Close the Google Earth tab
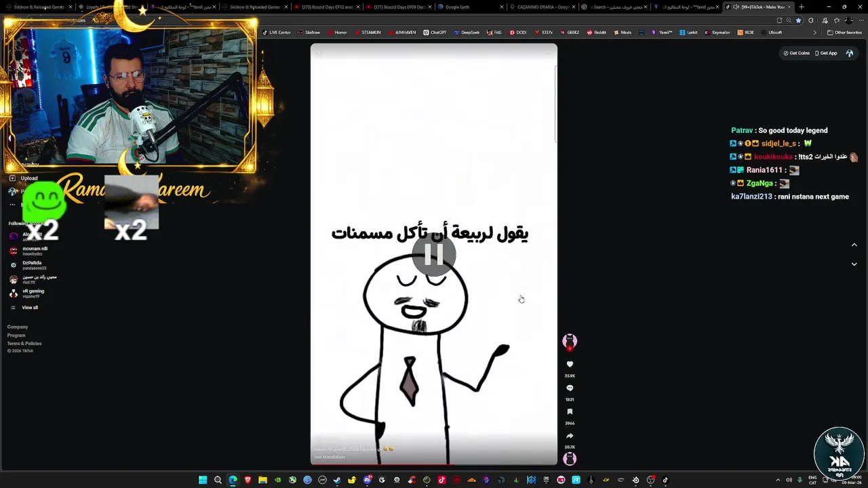This screenshot has height=488, width=868. pos(502,7)
